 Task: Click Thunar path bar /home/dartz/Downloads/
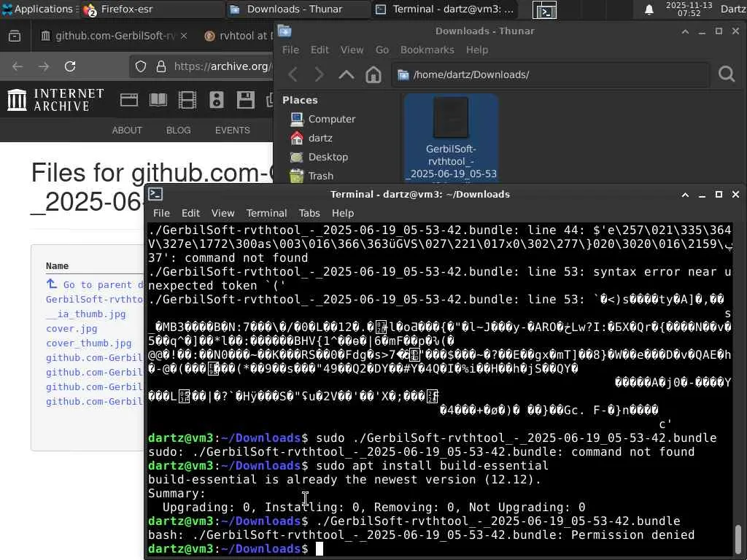coord(550,75)
